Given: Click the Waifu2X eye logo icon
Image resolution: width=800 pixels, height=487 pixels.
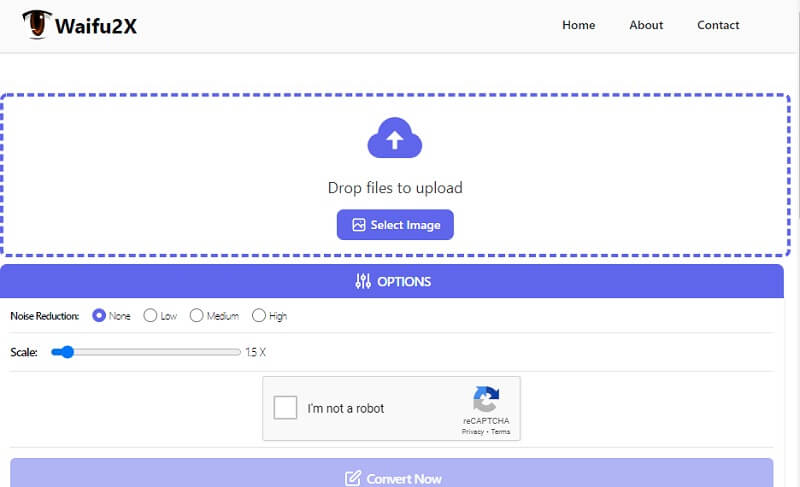Looking at the screenshot, I should pyautogui.click(x=36, y=25).
